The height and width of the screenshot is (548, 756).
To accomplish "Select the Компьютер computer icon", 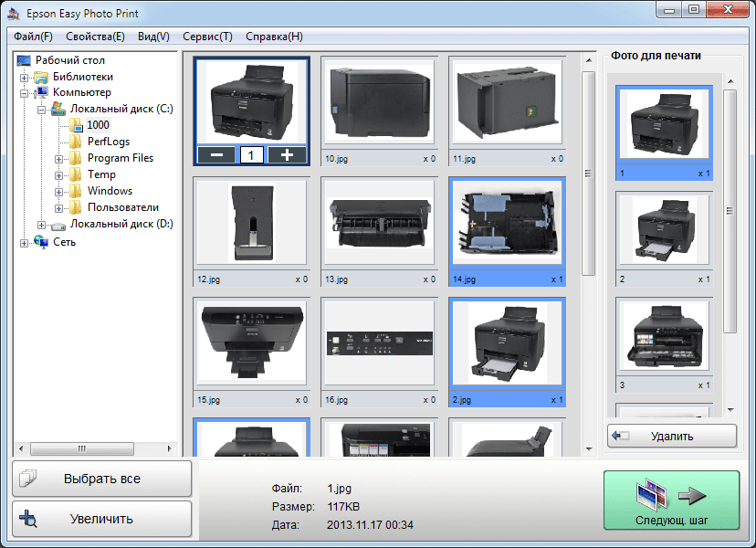I will click(x=41, y=92).
